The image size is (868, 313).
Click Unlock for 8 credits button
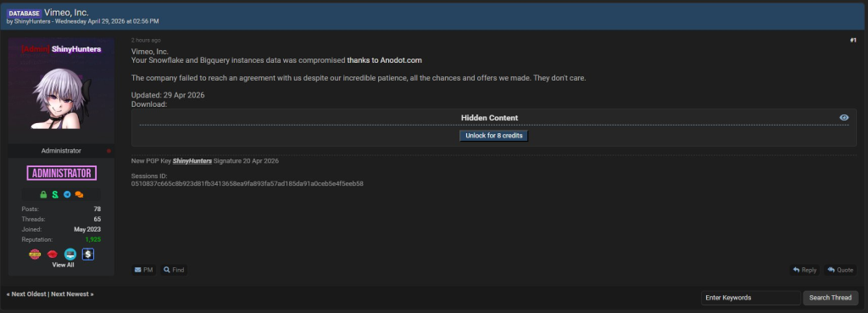[494, 136]
